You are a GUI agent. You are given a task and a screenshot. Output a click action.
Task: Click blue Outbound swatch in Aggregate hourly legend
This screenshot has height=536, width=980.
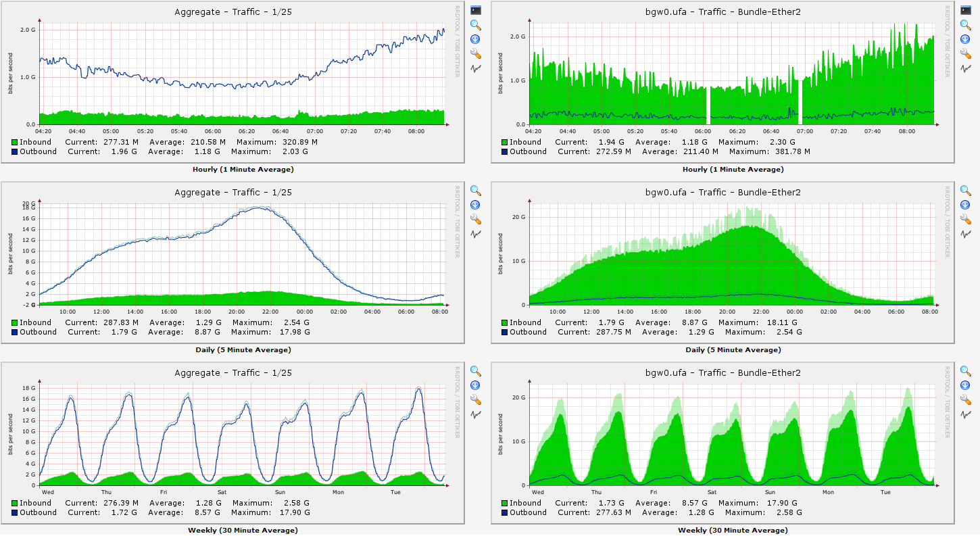(x=15, y=152)
